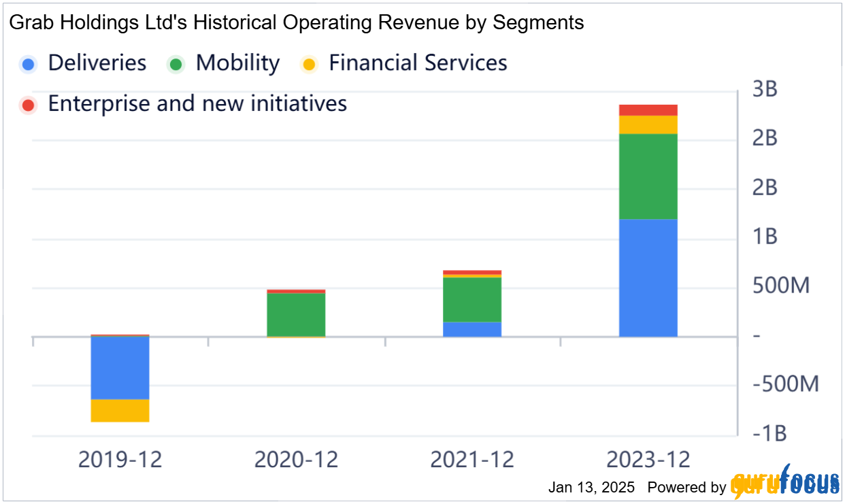Click the -500M y-axis label

[x=785, y=384]
